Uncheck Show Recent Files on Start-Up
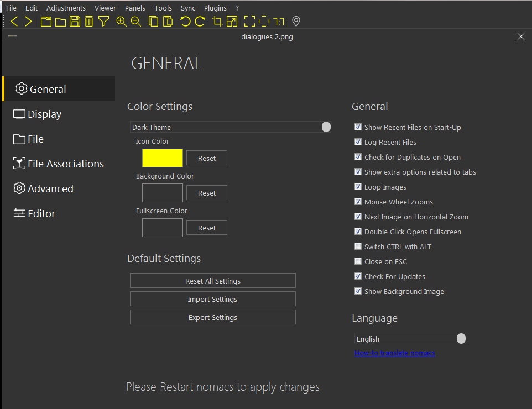This screenshot has width=532, height=409. tap(358, 127)
